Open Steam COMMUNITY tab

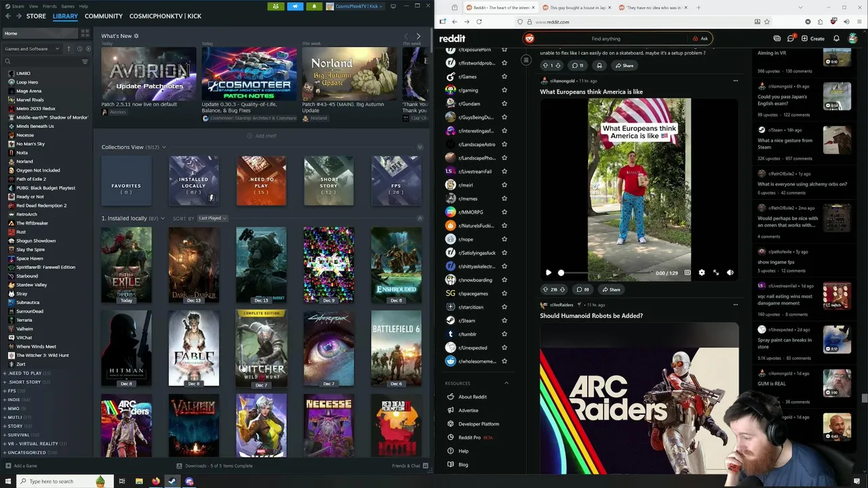104,16
